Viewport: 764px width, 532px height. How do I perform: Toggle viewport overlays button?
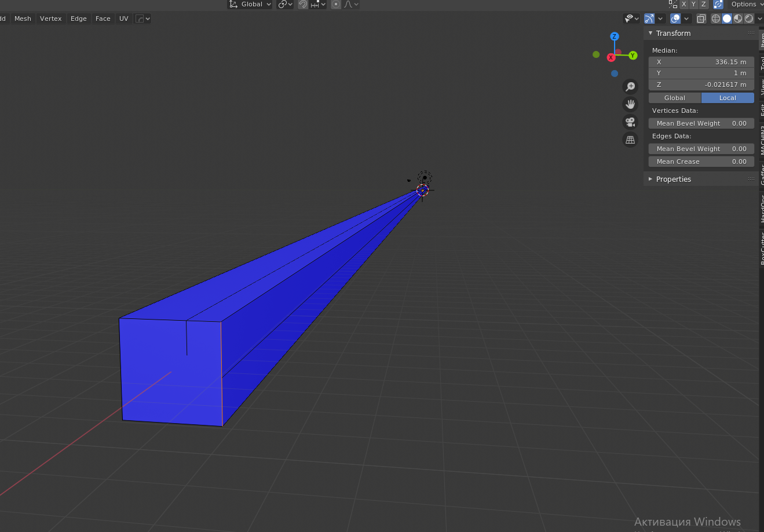[675, 19]
